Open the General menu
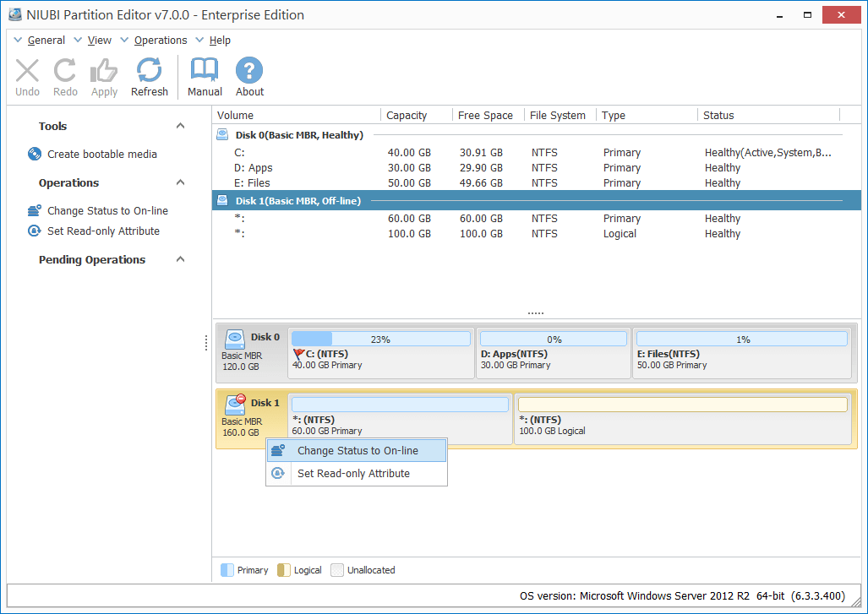Viewport: 868px width, 614px height. click(x=46, y=40)
